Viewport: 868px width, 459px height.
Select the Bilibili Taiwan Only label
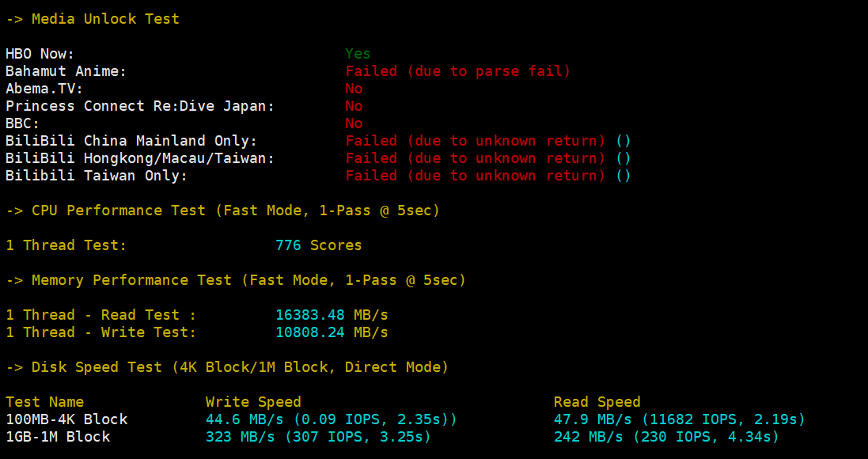[97, 176]
